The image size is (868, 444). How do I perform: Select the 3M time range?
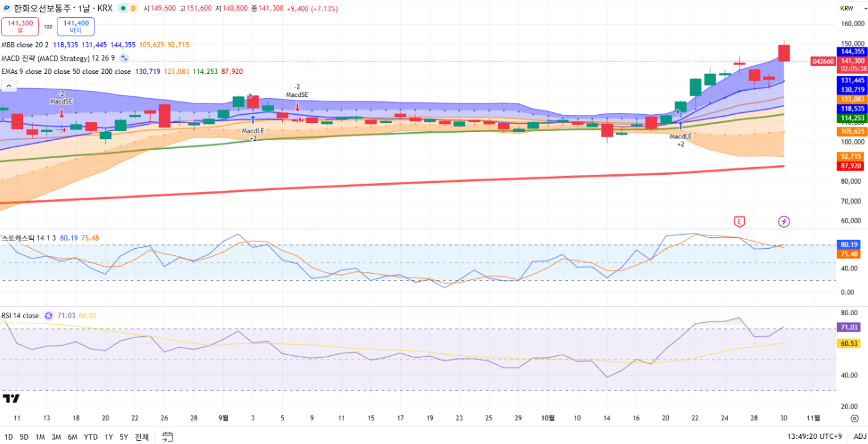56,437
